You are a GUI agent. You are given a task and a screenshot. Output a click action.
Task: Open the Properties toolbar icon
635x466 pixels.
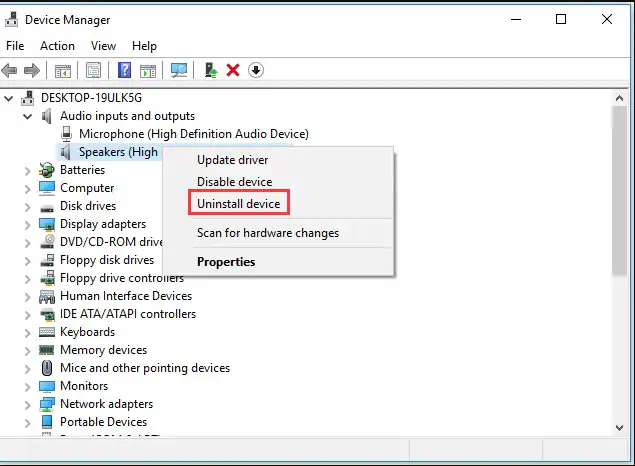coord(94,70)
